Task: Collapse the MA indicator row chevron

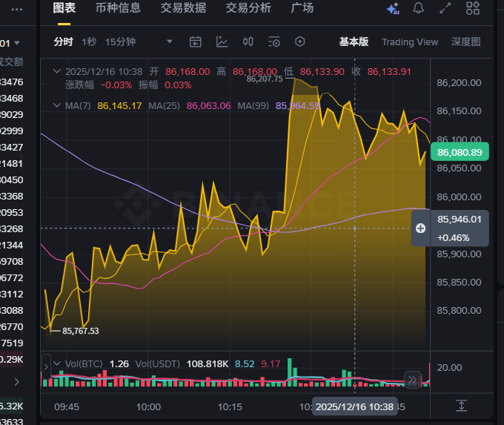Action: (x=57, y=105)
